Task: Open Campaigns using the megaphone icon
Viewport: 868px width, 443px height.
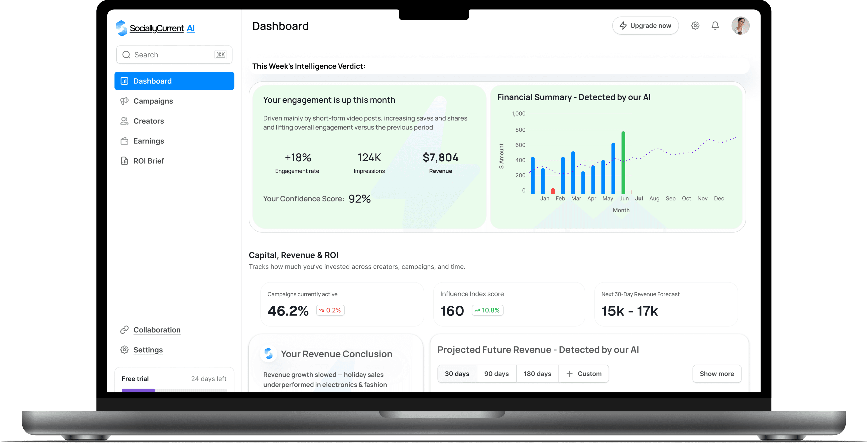Action: (x=125, y=101)
